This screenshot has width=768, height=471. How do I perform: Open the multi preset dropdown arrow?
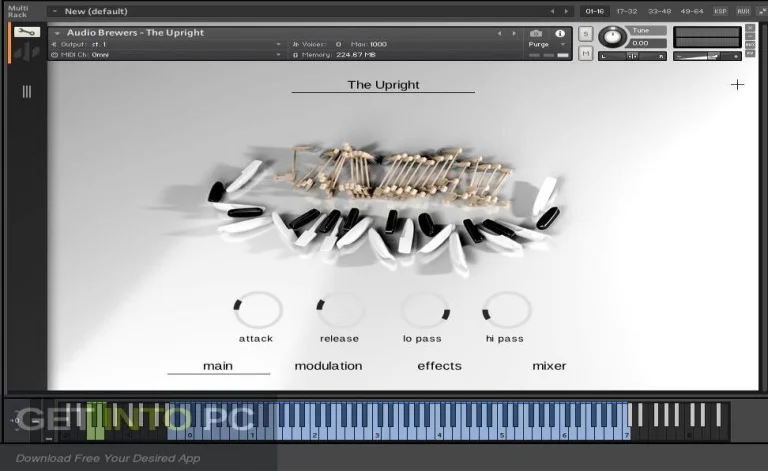(x=55, y=11)
